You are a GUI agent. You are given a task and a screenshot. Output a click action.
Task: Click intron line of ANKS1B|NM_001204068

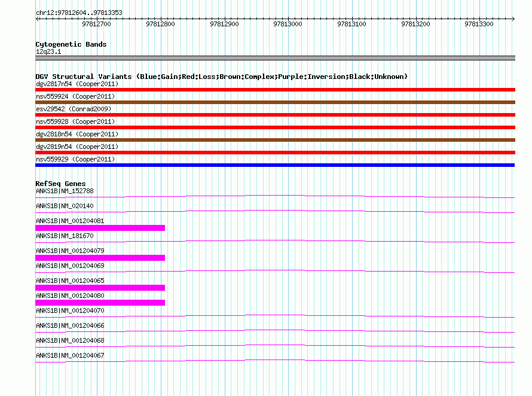coord(275,346)
